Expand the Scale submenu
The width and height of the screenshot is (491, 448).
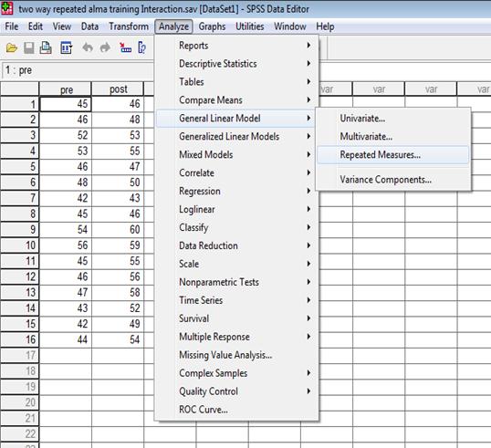point(237,264)
